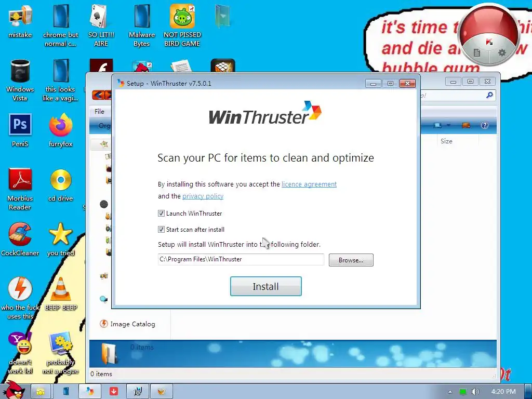Screen dimensions: 532x399
Task: Open the 'mistake' desktop icon
Action: pyautogui.click(x=20, y=21)
